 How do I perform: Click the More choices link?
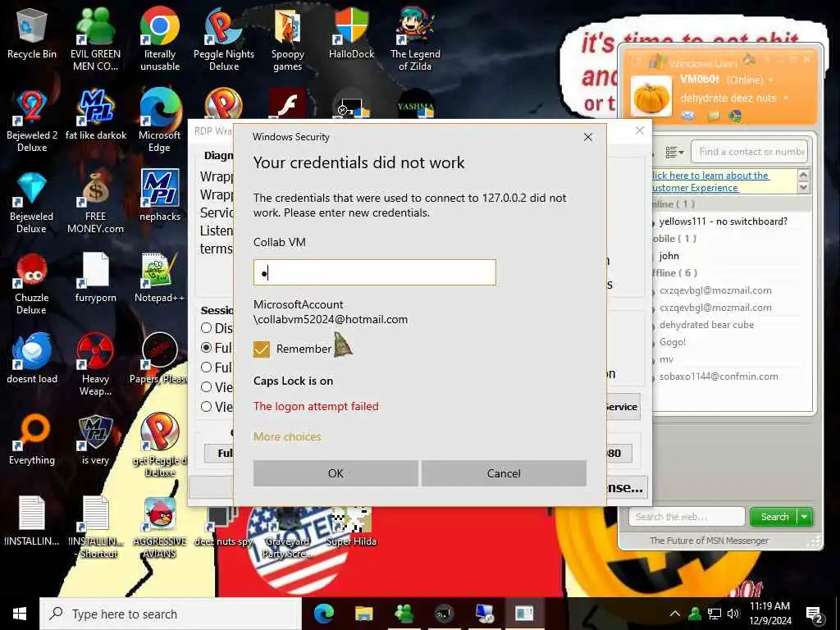[287, 436]
